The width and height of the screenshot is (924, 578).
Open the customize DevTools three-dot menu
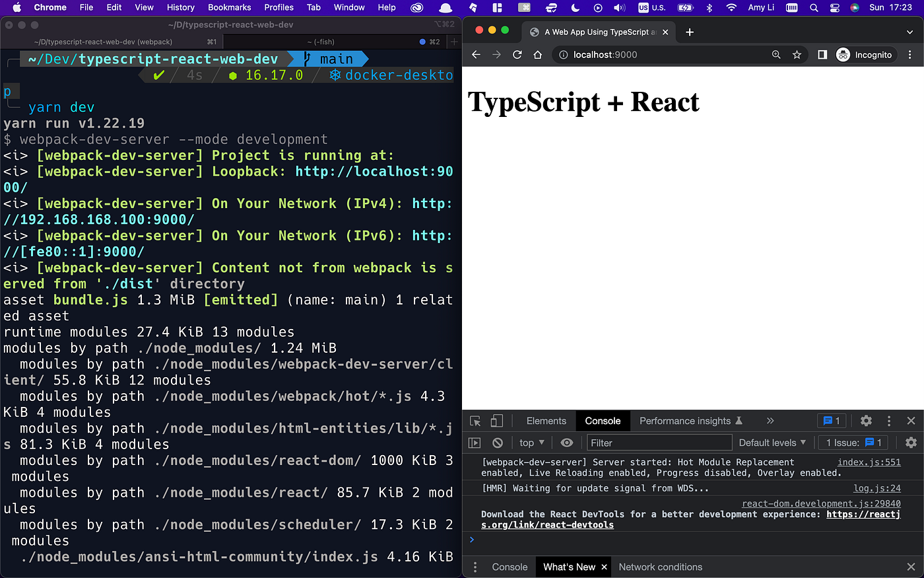click(x=889, y=420)
